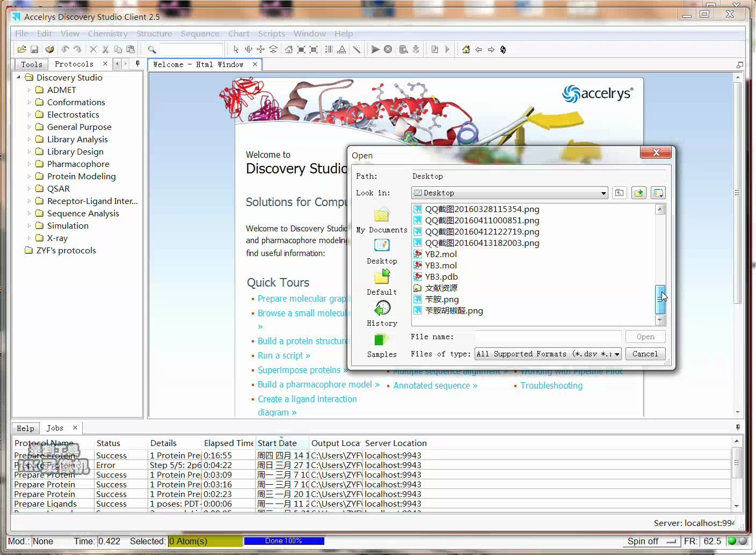756x555 pixels.
Task: Click the Copy toolbar icon
Action: 118,49
